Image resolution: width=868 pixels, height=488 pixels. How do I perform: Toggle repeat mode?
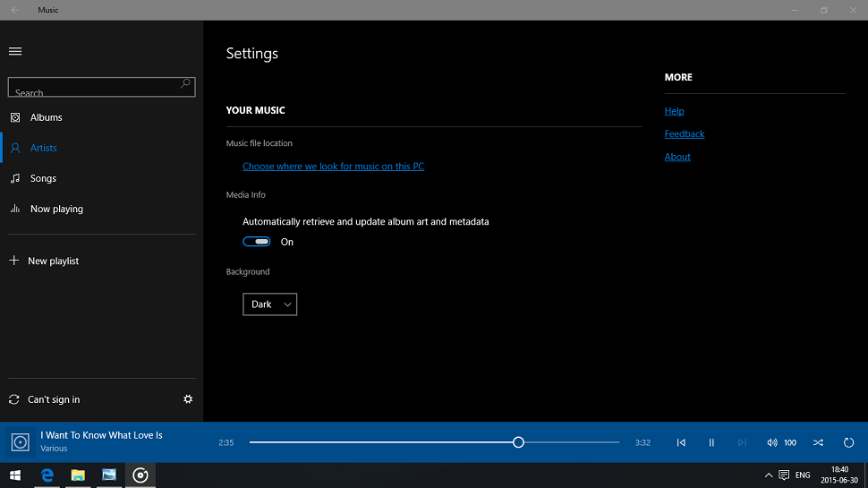click(848, 442)
